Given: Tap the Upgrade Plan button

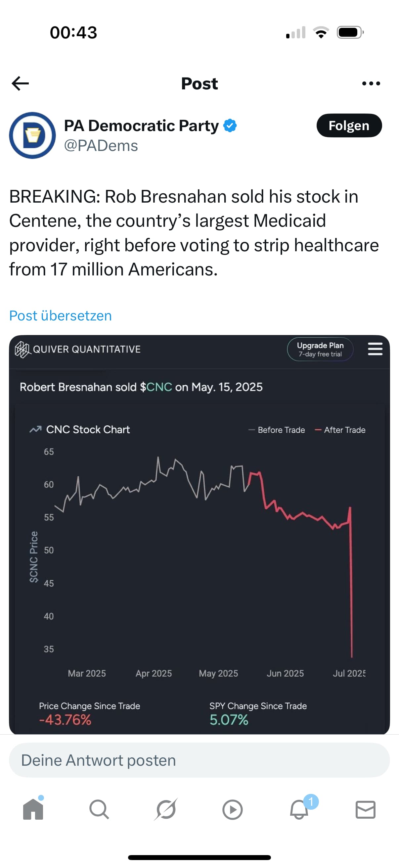Looking at the screenshot, I should 320,350.
